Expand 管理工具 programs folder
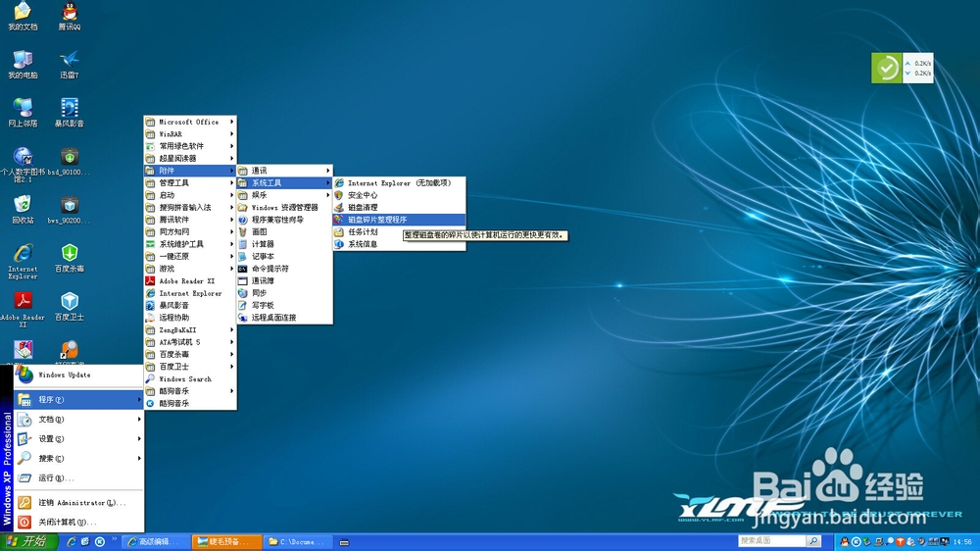The width and height of the screenshot is (980, 551). [x=190, y=182]
